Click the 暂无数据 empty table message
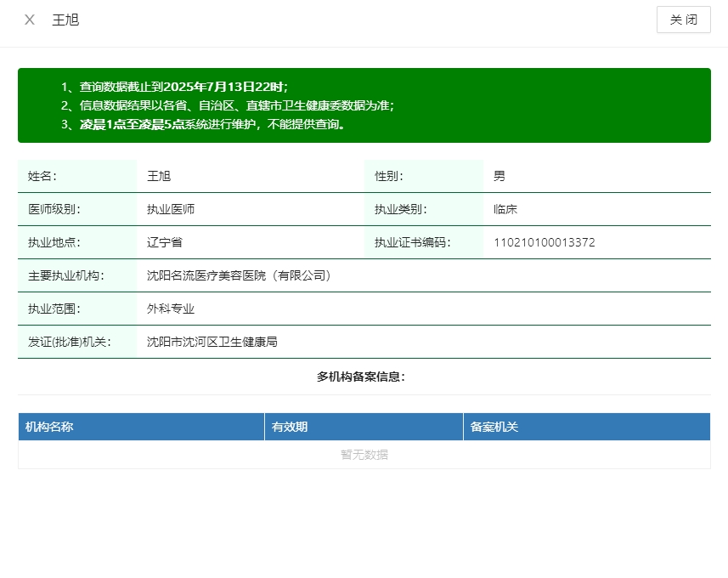 (364, 455)
